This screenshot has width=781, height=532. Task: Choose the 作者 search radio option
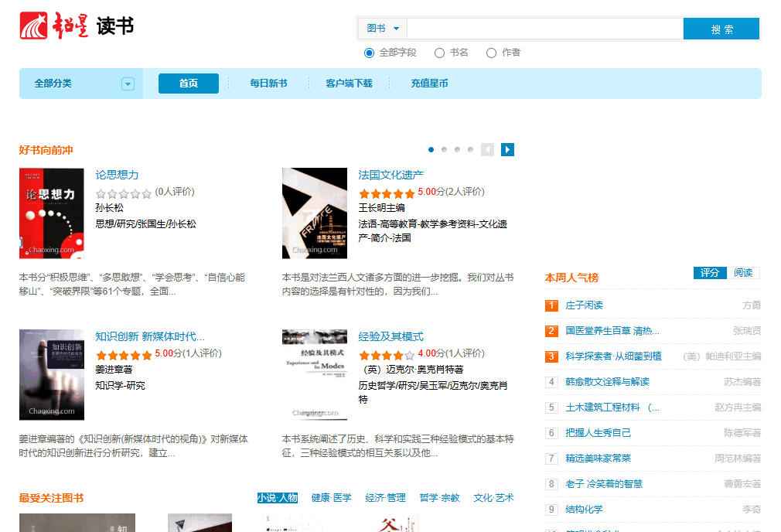491,53
